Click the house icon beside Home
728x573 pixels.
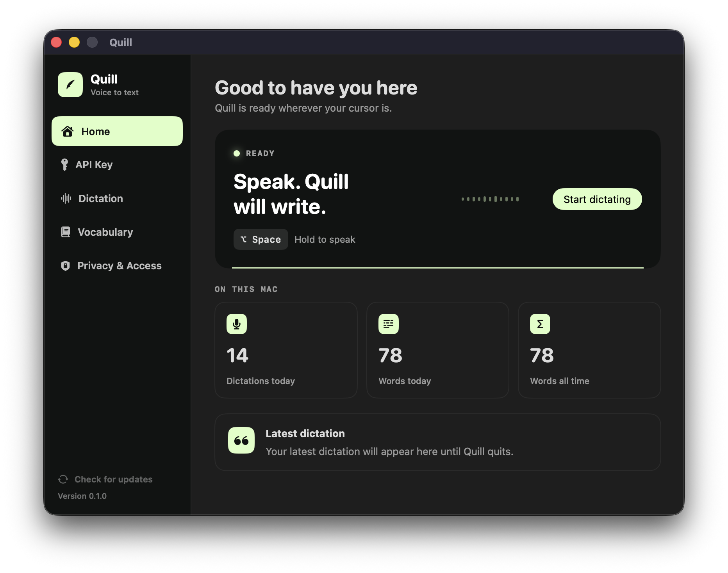coord(68,131)
